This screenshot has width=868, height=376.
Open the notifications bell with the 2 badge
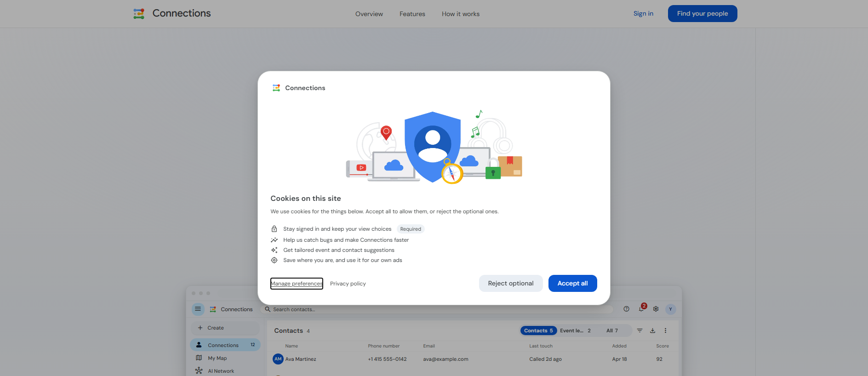click(641, 309)
